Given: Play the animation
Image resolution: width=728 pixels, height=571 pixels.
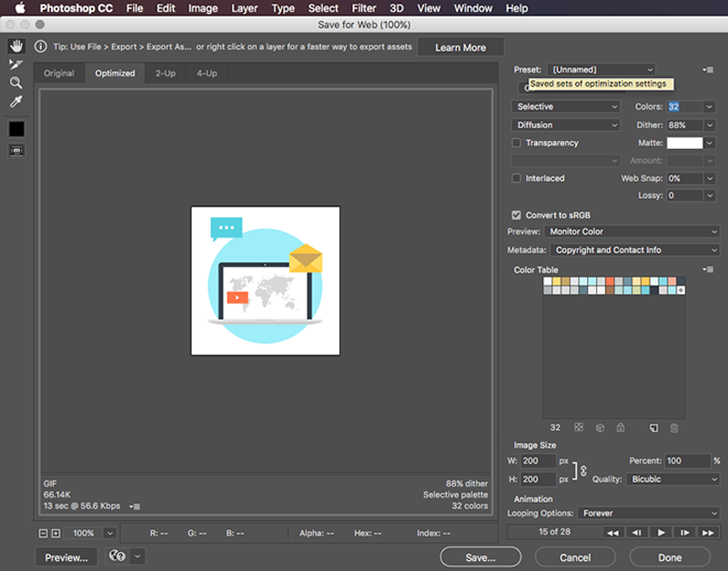Looking at the screenshot, I should click(x=662, y=533).
